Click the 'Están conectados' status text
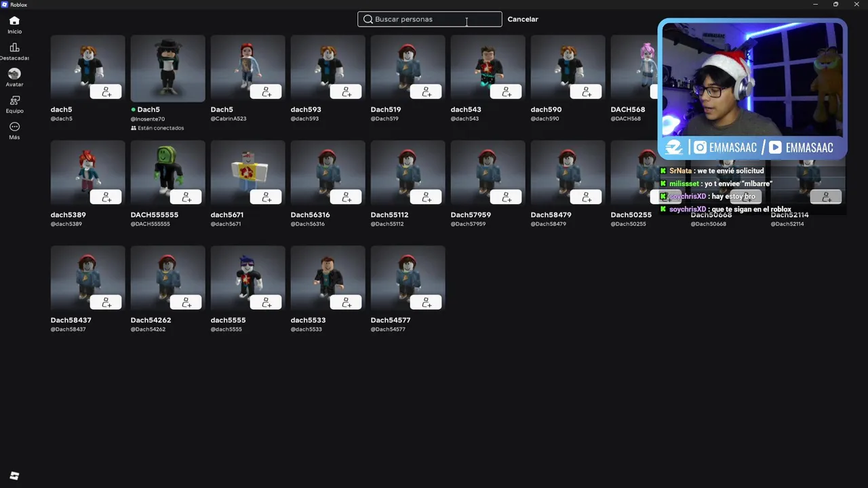Image resolution: width=868 pixels, height=488 pixels. click(x=161, y=128)
